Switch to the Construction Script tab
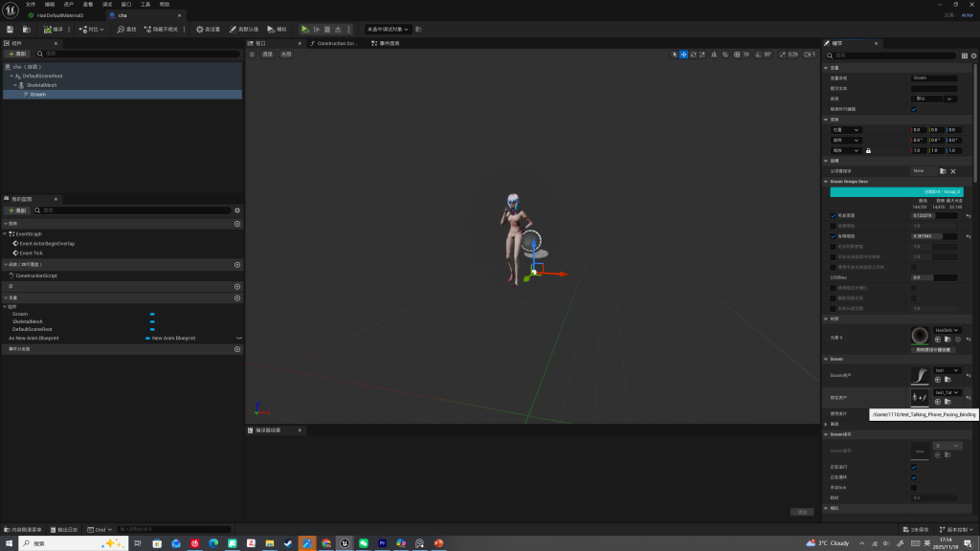Image resolution: width=980 pixels, height=551 pixels. point(334,44)
